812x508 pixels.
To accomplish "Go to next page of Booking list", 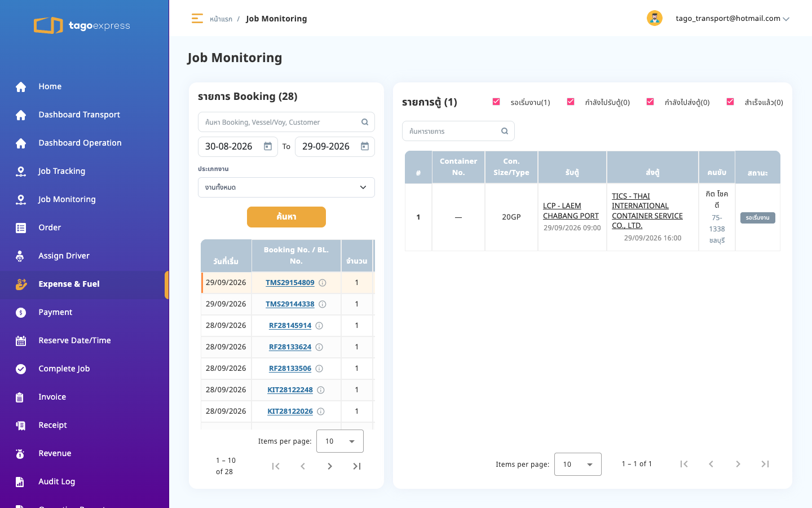I will tap(330, 466).
